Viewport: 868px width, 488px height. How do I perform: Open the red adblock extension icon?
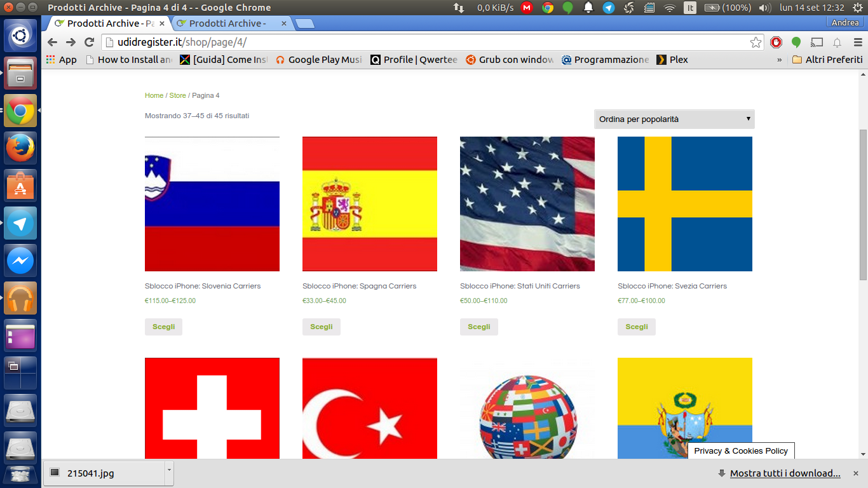pos(776,43)
